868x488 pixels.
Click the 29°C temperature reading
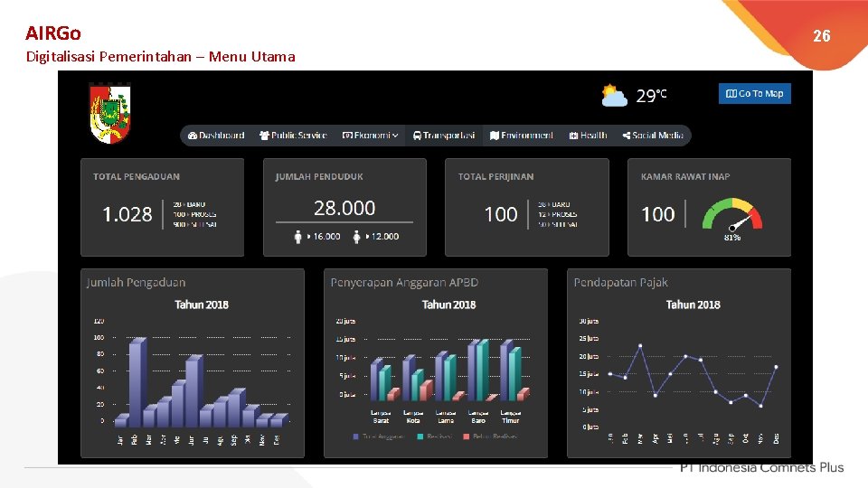tap(651, 96)
